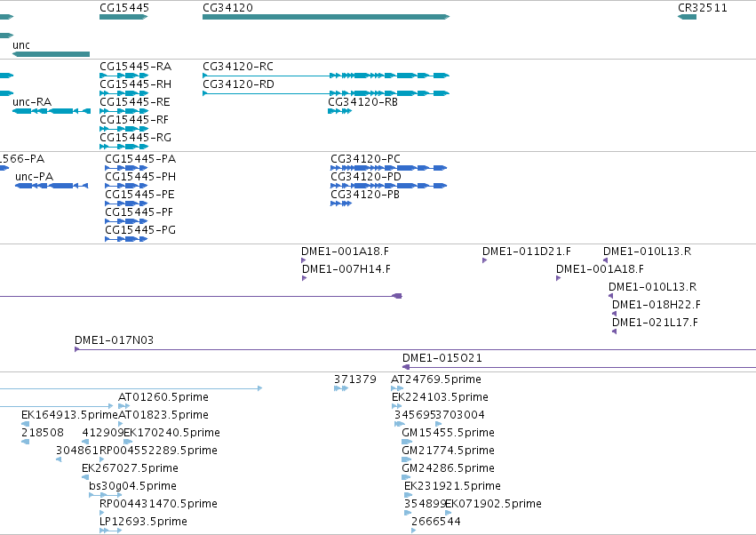Click EST EK267027.5prime

85,478
